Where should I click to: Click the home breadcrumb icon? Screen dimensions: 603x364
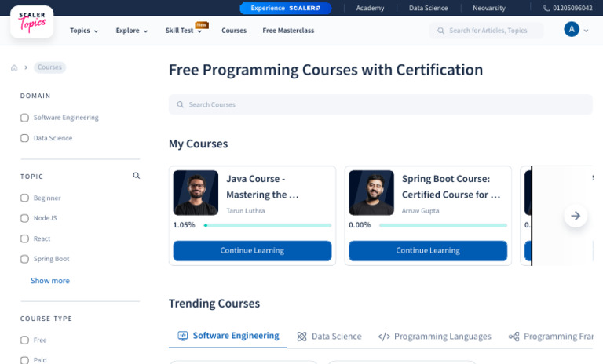(x=14, y=67)
